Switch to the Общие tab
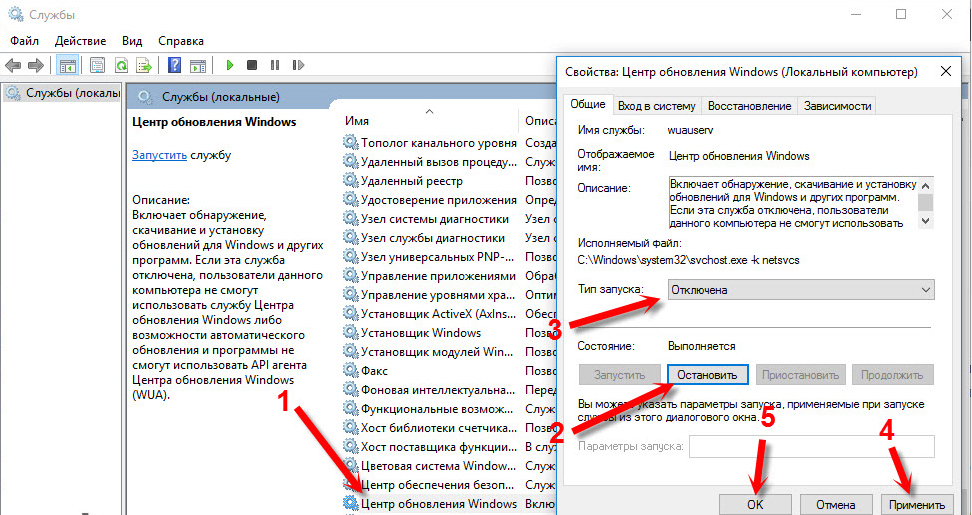This screenshot has height=515, width=972. 588,104
